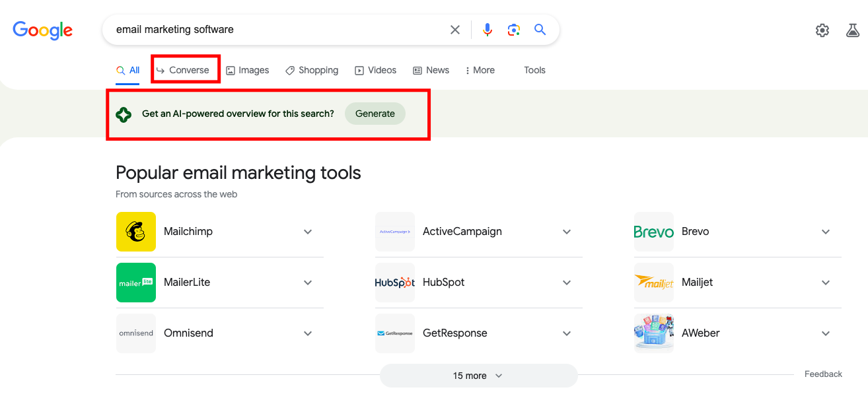This screenshot has height=406, width=868.
Task: Click the HubSpot logo thumbnail
Action: coord(395,283)
